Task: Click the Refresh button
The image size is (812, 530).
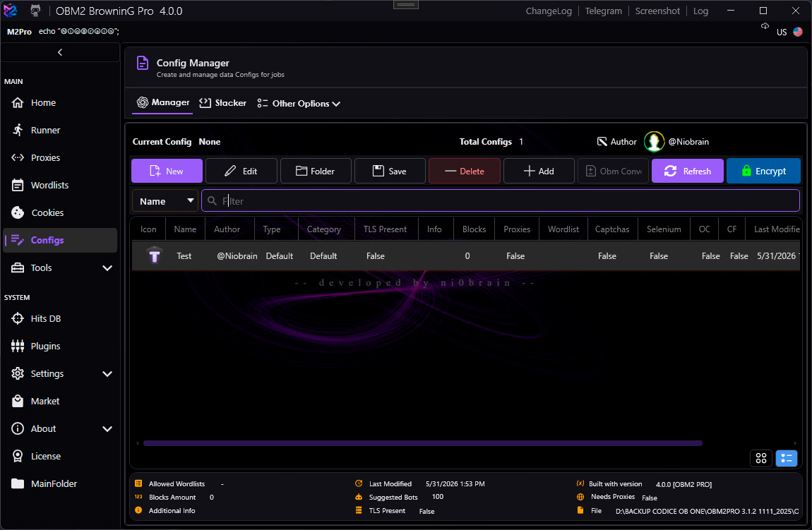Action: pos(687,171)
